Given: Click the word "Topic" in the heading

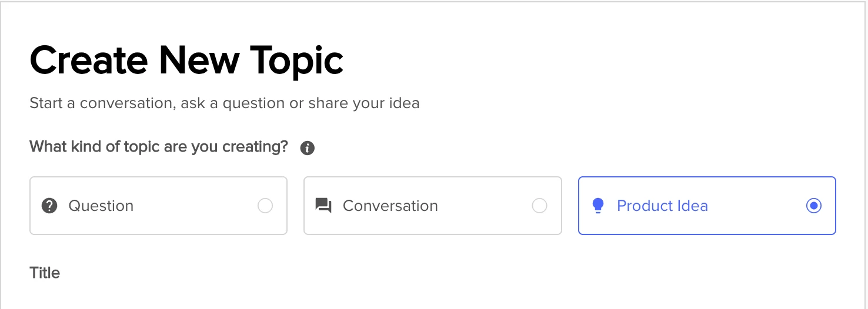Looking at the screenshot, I should (296, 61).
